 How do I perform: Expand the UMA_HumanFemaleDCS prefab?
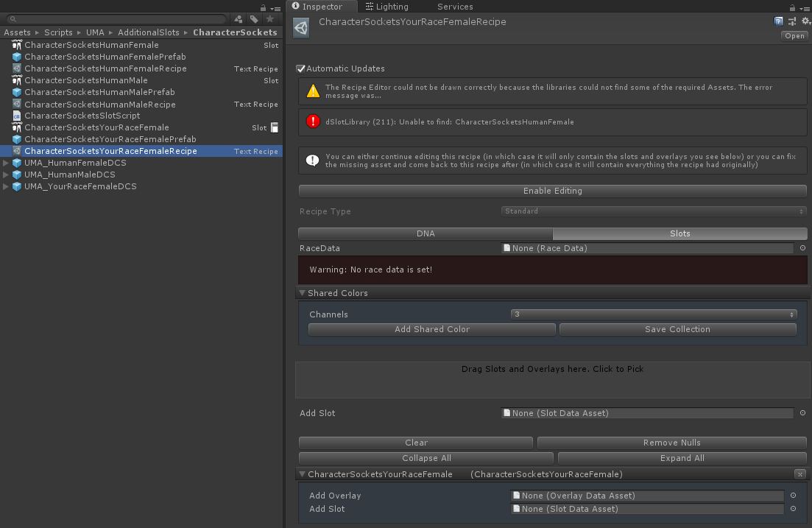7,163
